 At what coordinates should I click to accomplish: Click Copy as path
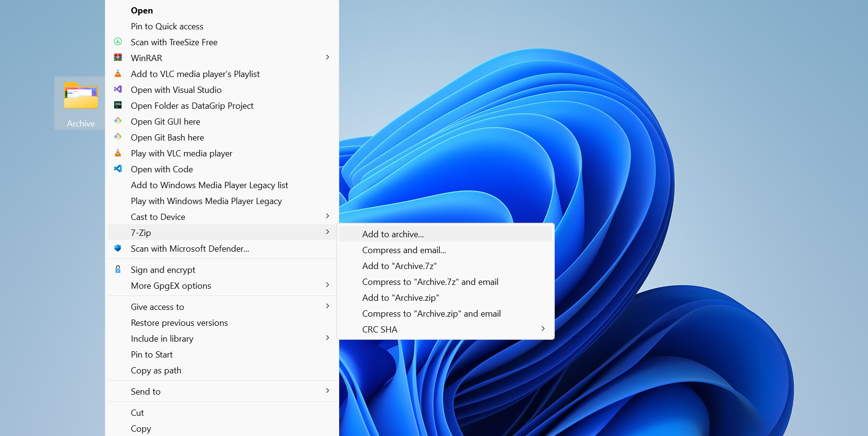[x=156, y=371]
